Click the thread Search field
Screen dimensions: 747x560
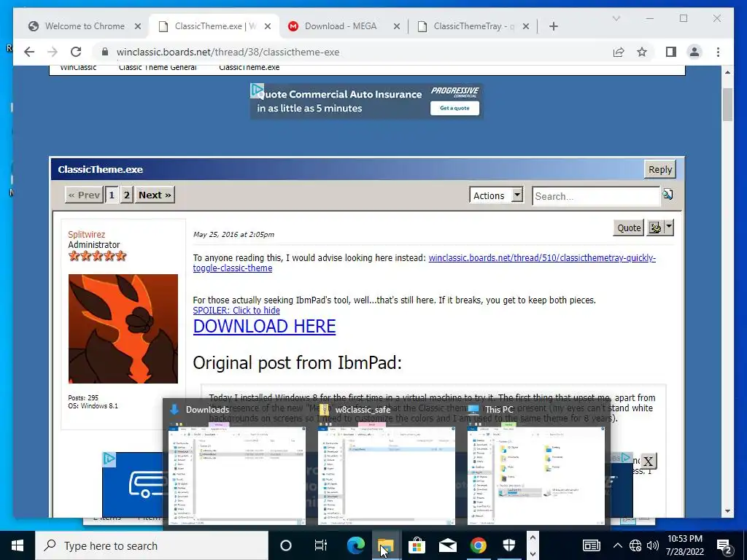(595, 196)
